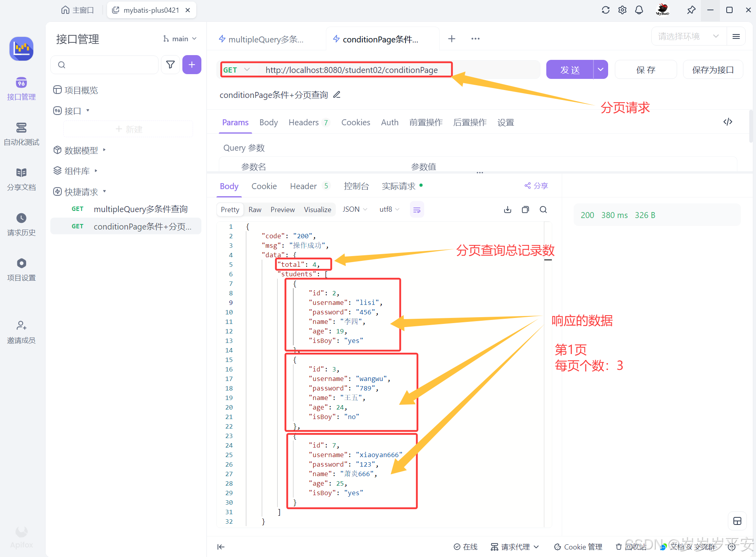Open the 自动化测试 panel in sidebar
756x557 pixels.
[x=21, y=135]
